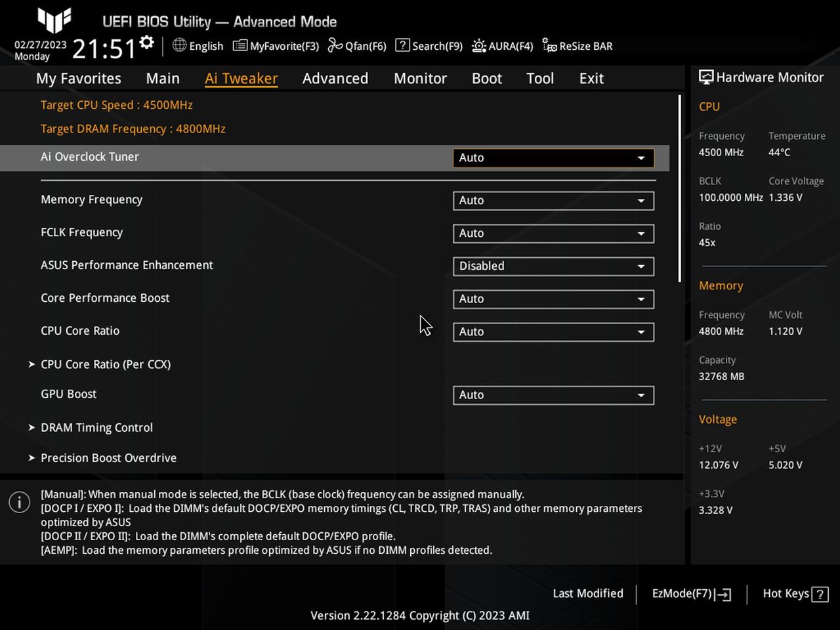Select Core Performance Boost label
This screenshot has width=840, height=630.
[105, 298]
